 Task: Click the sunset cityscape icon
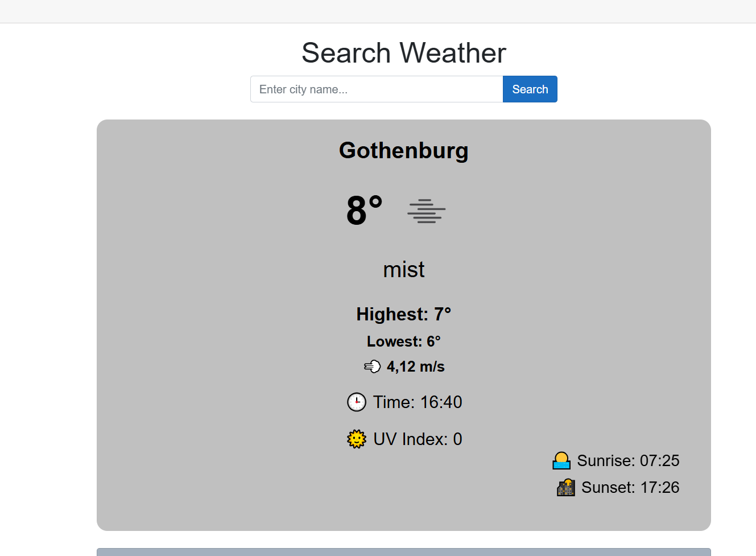click(x=565, y=488)
